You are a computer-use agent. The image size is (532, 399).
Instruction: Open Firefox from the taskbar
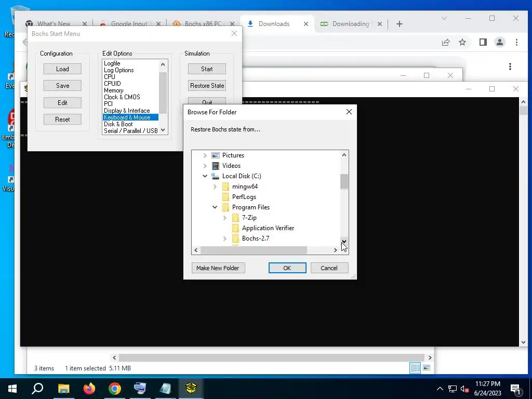click(x=89, y=389)
